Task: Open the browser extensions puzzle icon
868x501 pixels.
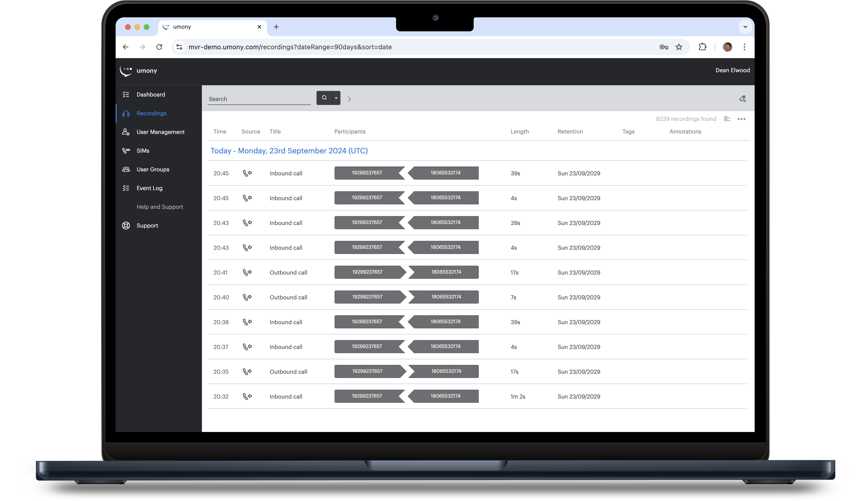Action: 702,47
